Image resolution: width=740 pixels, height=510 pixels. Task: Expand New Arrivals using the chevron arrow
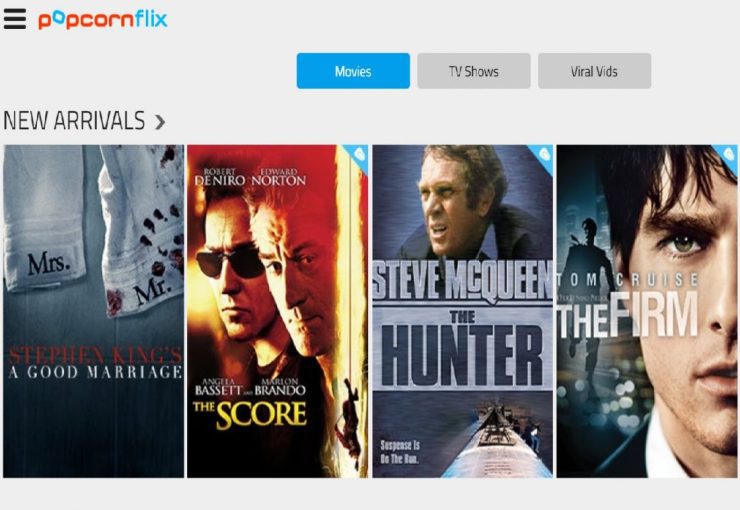160,122
